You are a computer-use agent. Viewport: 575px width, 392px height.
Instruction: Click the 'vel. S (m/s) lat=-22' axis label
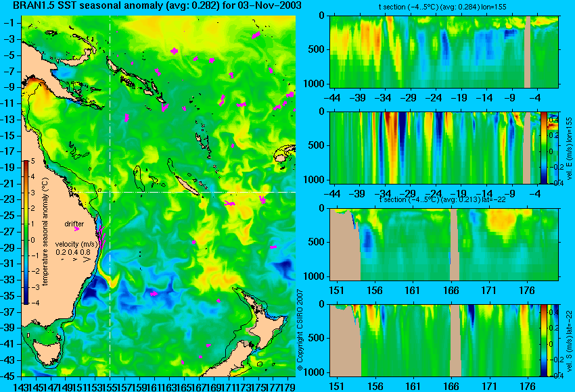(x=570, y=341)
